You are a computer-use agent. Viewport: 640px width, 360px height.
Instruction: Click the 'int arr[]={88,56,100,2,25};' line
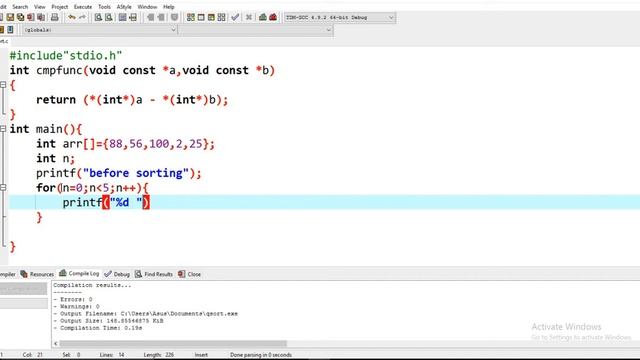click(125, 144)
